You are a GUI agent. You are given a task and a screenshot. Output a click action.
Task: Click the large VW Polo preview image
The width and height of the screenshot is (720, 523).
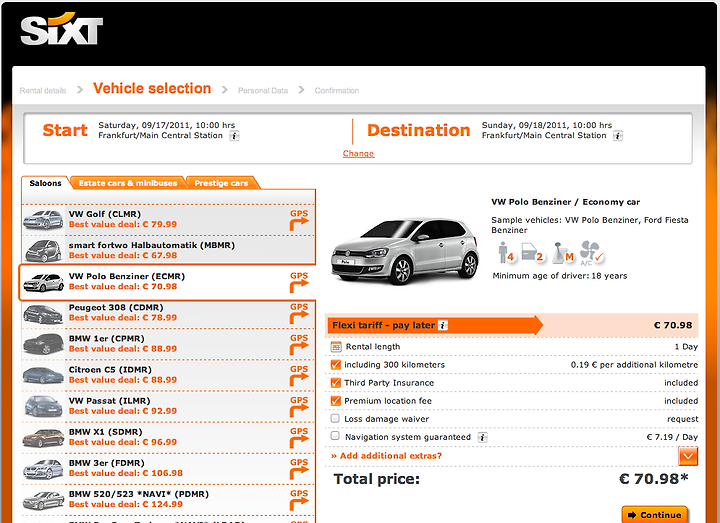click(x=405, y=252)
